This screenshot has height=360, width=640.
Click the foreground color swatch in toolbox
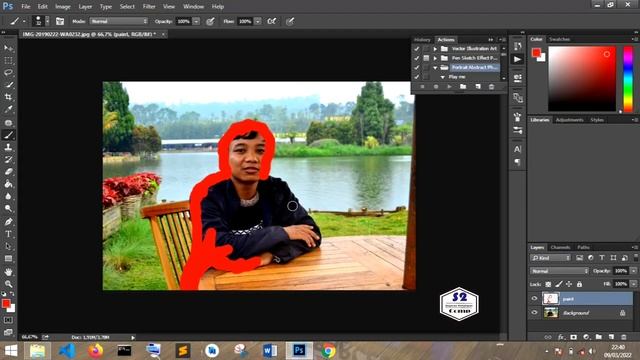6,303
